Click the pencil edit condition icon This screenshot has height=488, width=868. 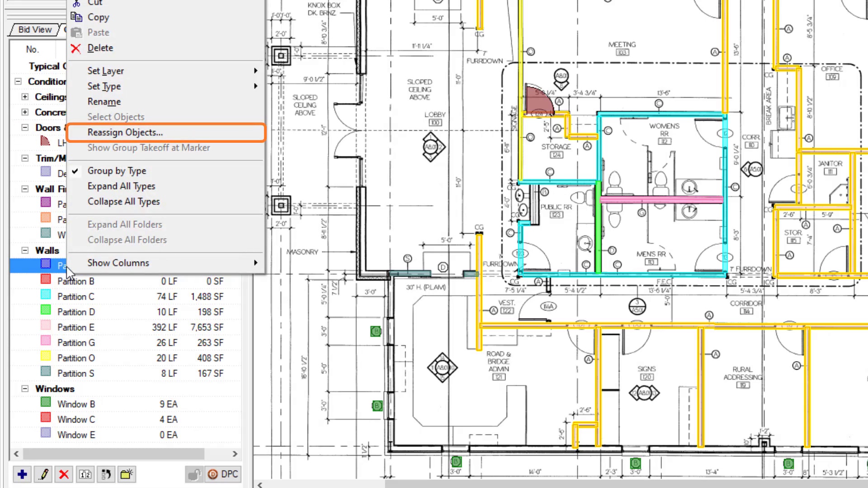click(43, 474)
